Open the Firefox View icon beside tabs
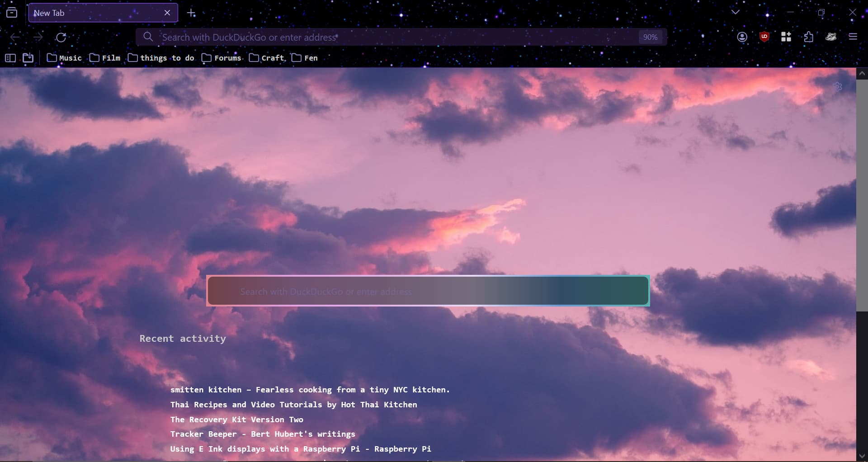Screen dimensions: 868x462 pyautogui.click(x=12, y=13)
